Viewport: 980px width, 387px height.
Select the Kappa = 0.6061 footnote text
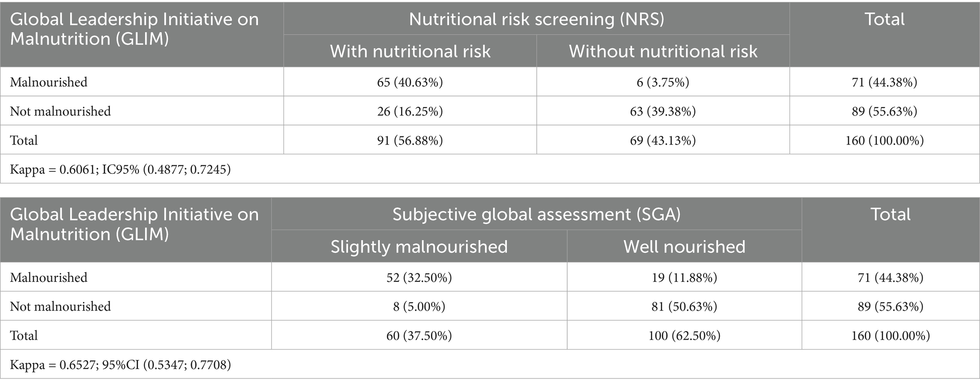pos(120,170)
